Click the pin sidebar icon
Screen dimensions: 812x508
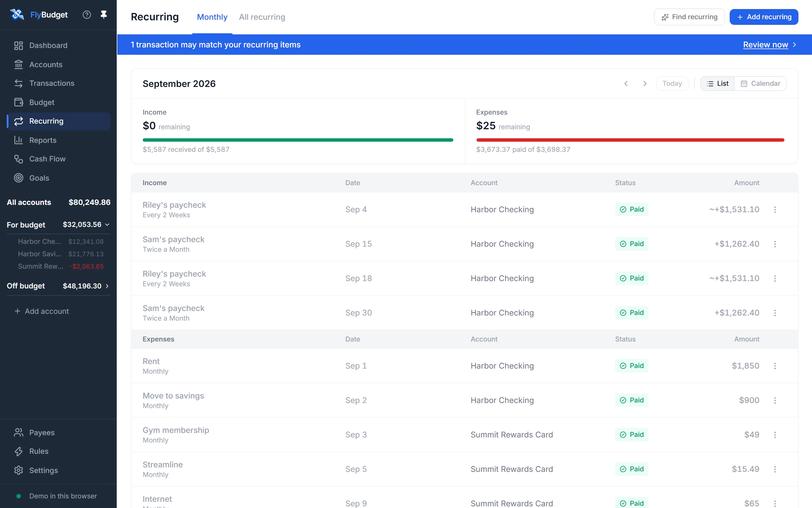pyautogui.click(x=104, y=15)
